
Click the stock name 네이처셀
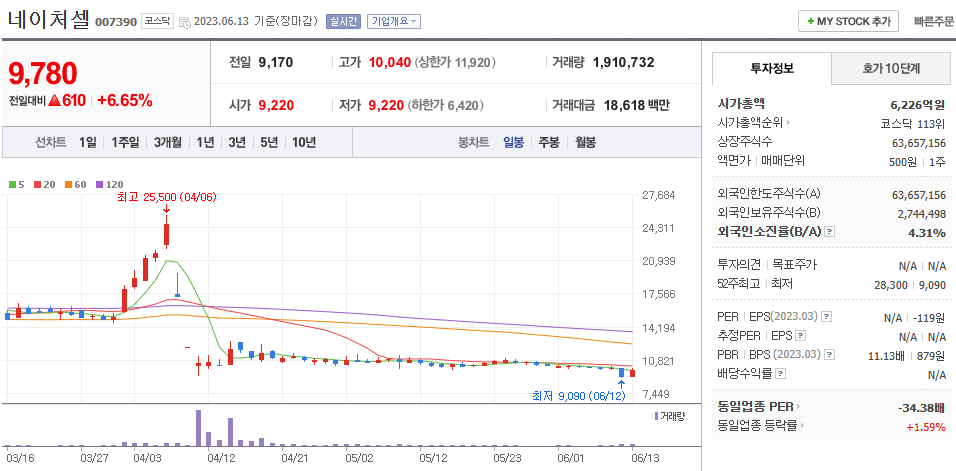[48, 20]
